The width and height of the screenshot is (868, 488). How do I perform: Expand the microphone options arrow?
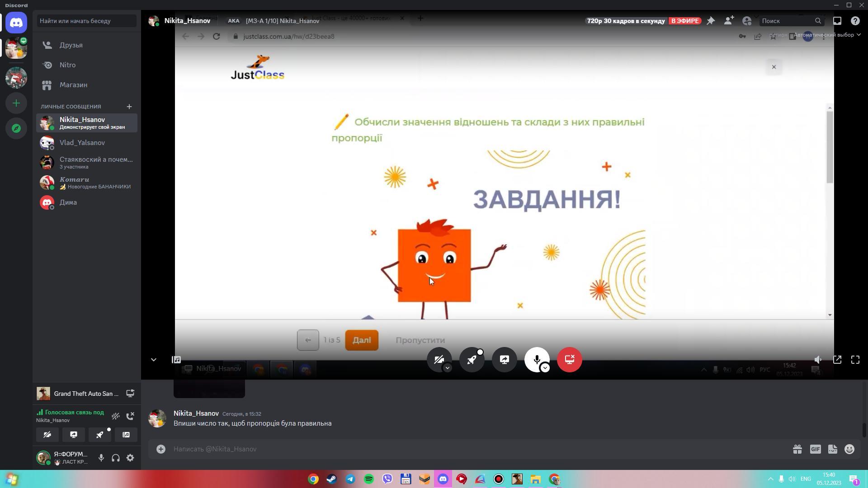(x=545, y=368)
